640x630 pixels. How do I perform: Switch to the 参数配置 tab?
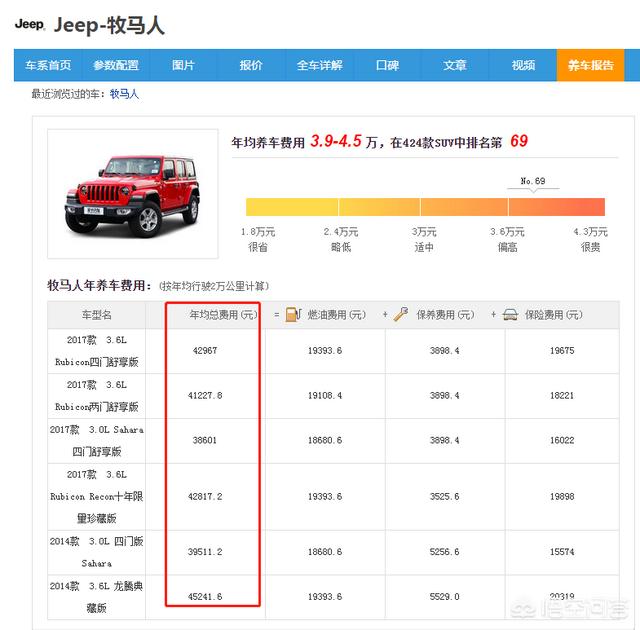tap(116, 65)
